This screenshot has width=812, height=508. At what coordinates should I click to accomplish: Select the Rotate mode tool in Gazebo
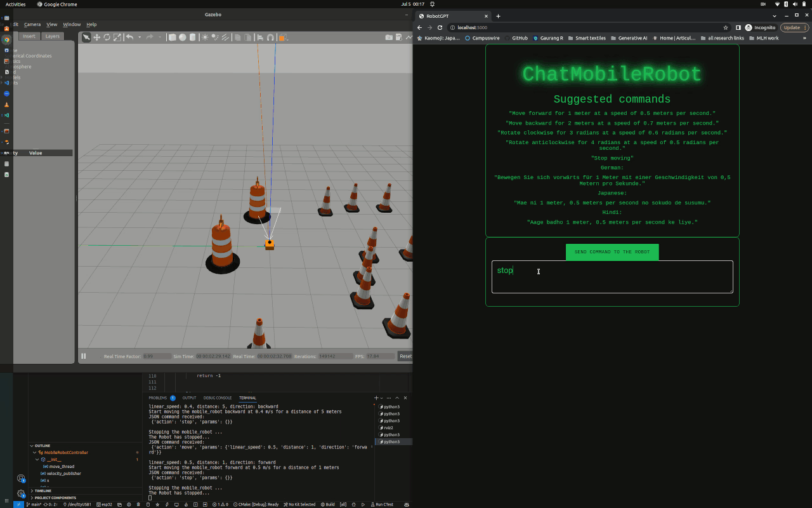click(x=107, y=37)
